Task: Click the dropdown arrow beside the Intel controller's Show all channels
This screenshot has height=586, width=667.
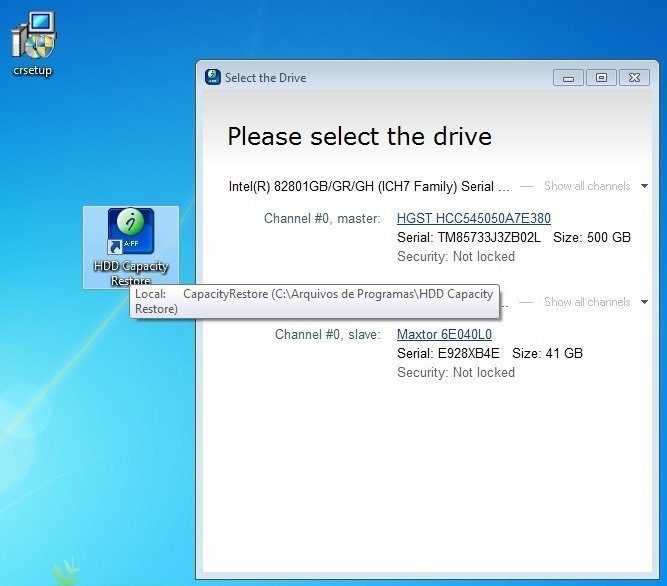Action: 644,186
